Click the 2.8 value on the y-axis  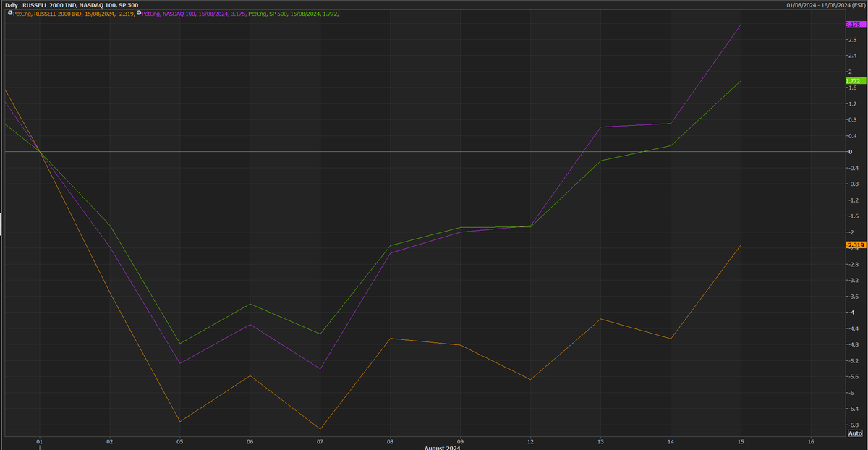click(x=852, y=40)
